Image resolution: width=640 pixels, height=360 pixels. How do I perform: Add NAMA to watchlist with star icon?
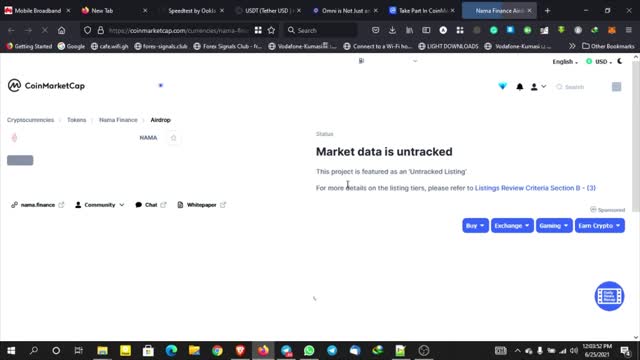tap(173, 138)
